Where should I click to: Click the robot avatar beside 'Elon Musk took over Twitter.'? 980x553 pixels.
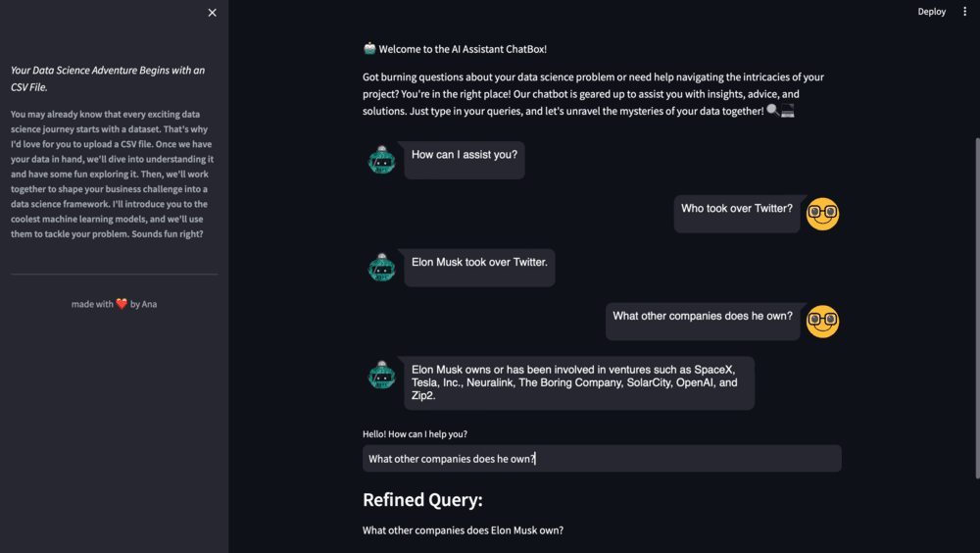(381, 268)
